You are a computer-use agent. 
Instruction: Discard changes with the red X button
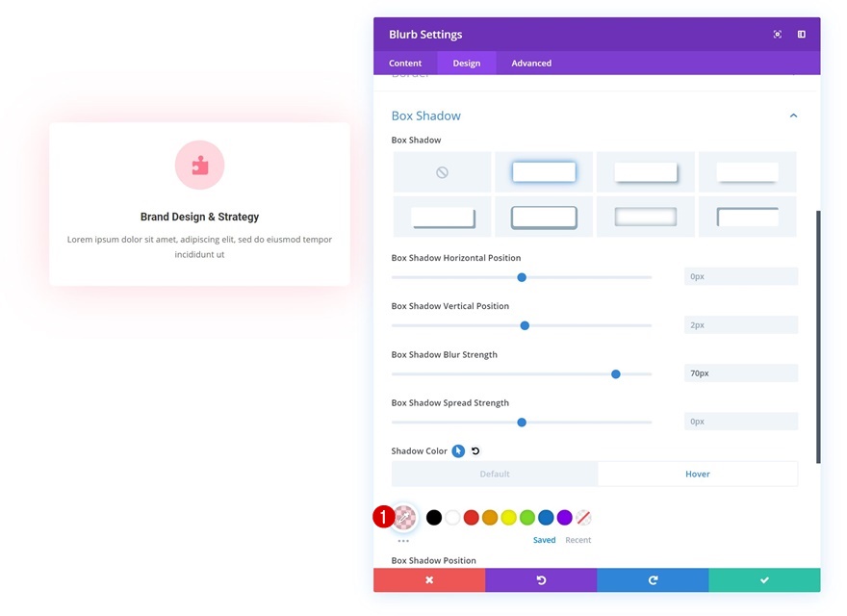click(x=429, y=580)
